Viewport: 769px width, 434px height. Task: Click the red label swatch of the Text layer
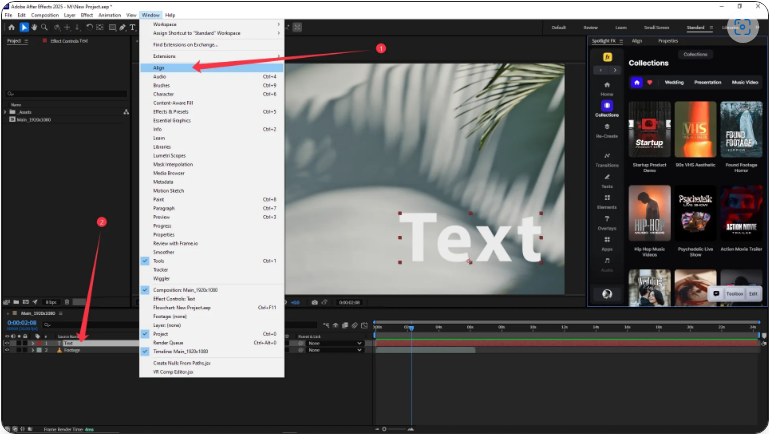tap(39, 343)
